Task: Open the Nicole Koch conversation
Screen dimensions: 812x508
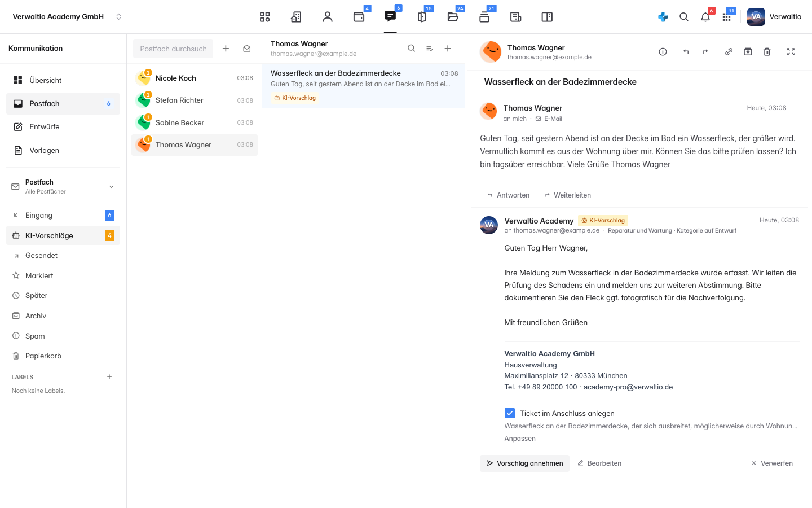Action: tap(195, 78)
